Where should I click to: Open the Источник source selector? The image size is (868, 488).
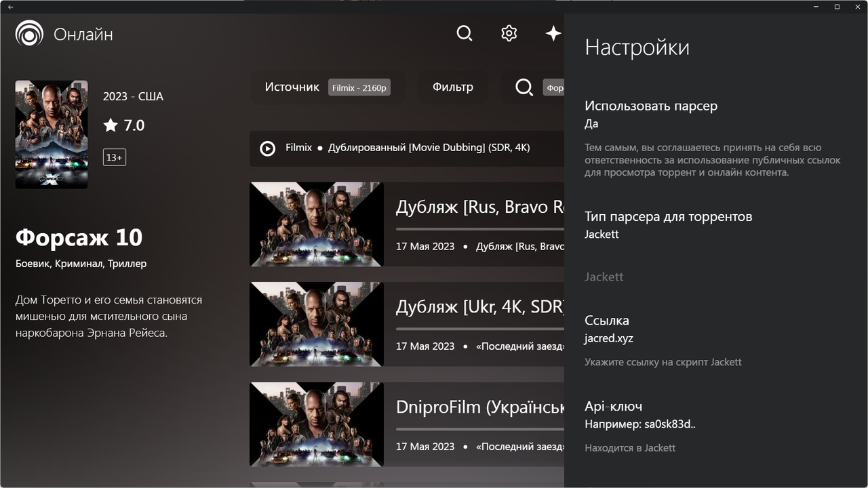pos(328,87)
